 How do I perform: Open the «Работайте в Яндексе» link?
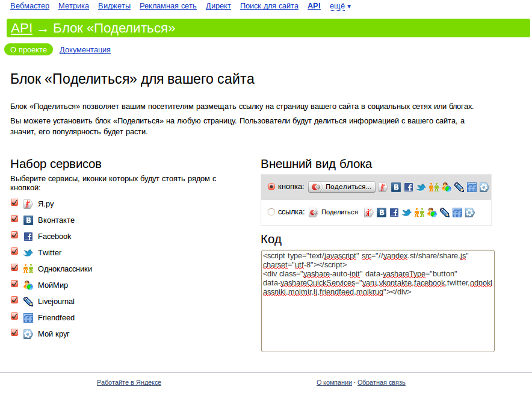coord(129,382)
